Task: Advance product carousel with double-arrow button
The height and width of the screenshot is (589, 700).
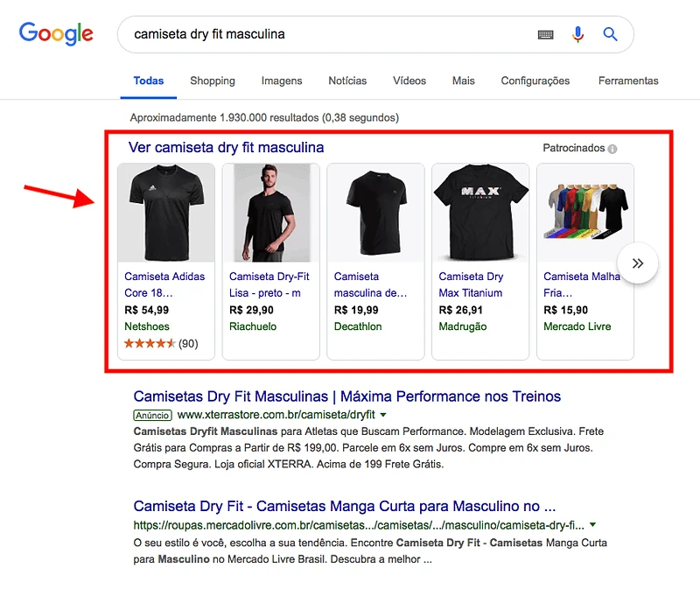Action: tap(638, 263)
